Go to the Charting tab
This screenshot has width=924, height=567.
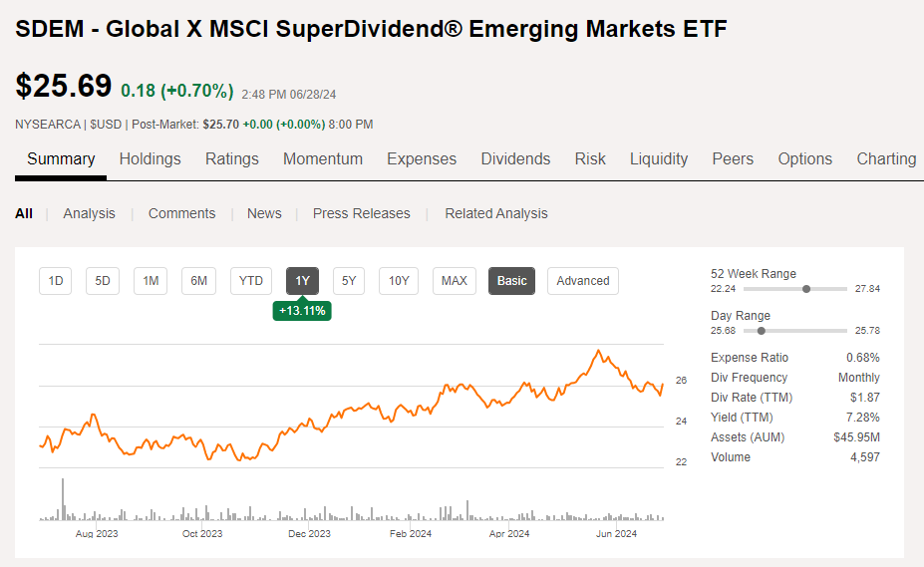(x=886, y=159)
